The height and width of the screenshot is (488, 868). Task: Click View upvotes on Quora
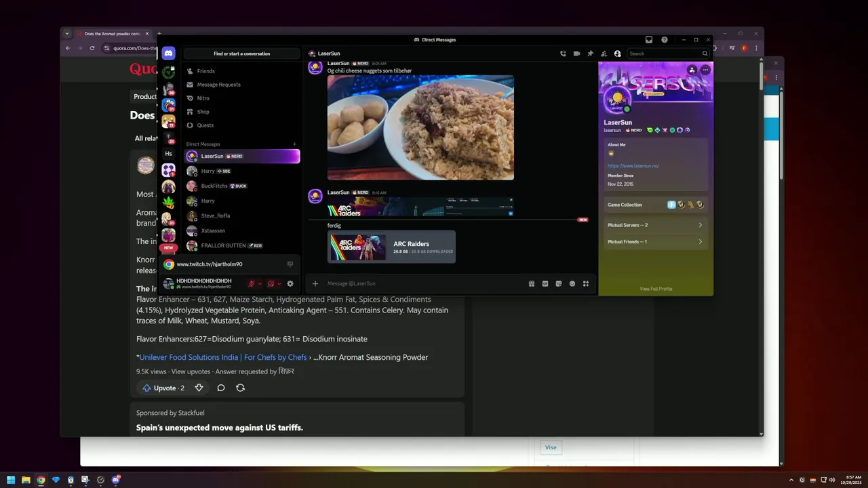(191, 371)
